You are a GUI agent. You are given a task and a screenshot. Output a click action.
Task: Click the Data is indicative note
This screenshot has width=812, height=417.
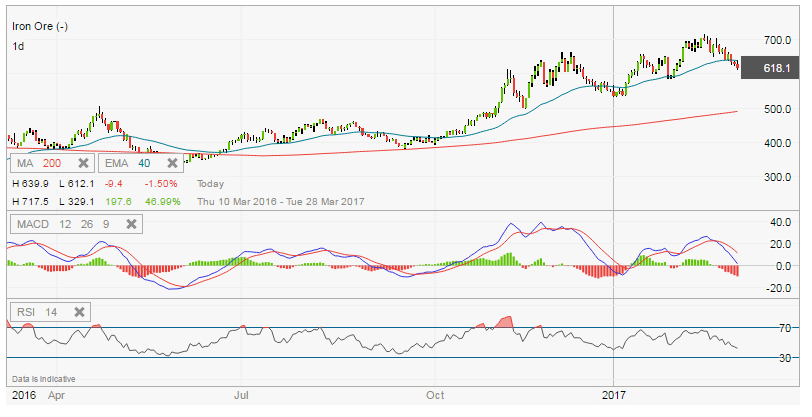pos(44,379)
